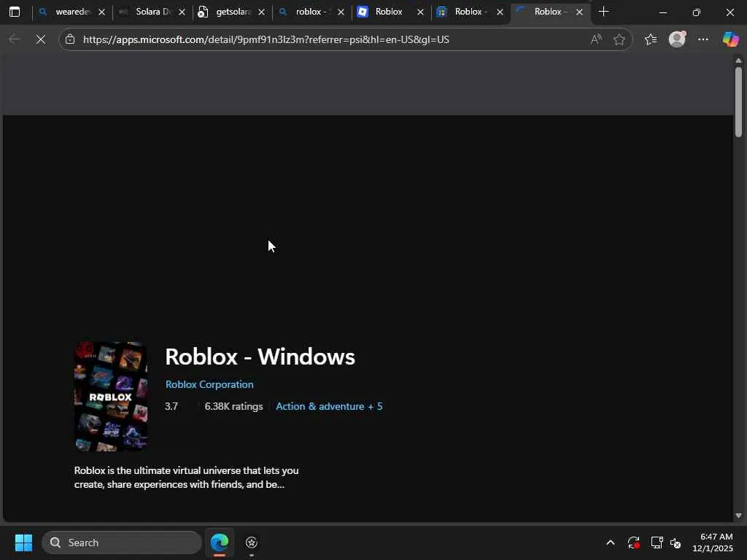Add this page to favorites star

click(x=619, y=39)
